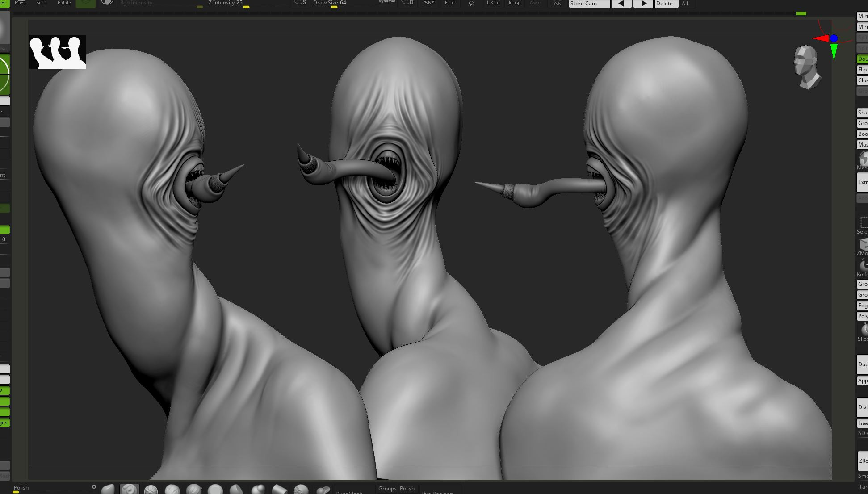The height and width of the screenshot is (494, 868).
Task: Click the CamView head orientation icon
Action: tap(807, 67)
